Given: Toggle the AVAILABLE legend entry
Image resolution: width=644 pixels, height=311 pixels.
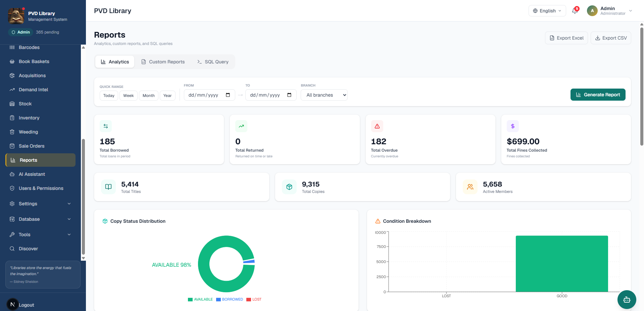Looking at the screenshot, I should [200, 299].
